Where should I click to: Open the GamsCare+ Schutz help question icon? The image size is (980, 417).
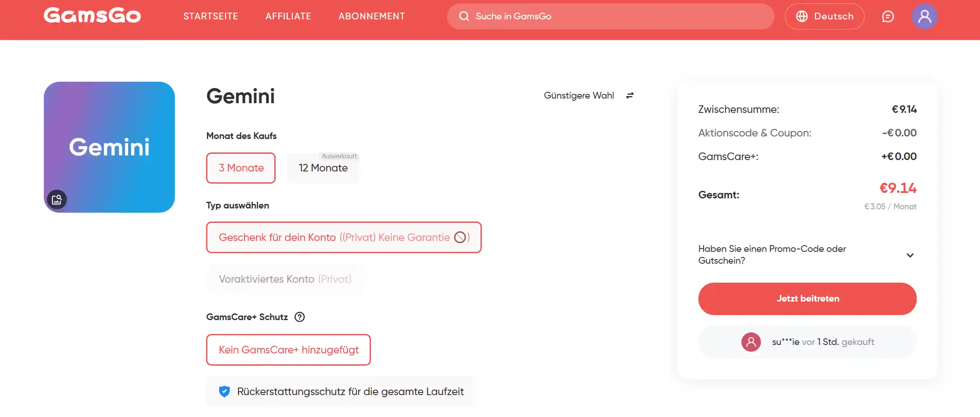click(x=300, y=317)
